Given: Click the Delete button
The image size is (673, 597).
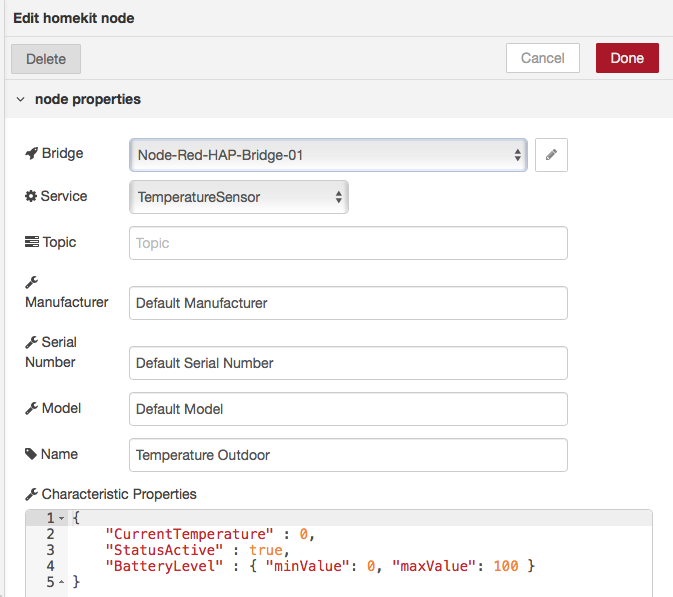Looking at the screenshot, I should coord(46,59).
